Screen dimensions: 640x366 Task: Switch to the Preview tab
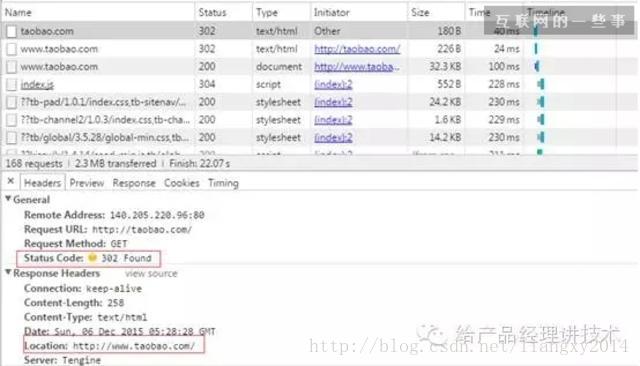tap(87, 183)
